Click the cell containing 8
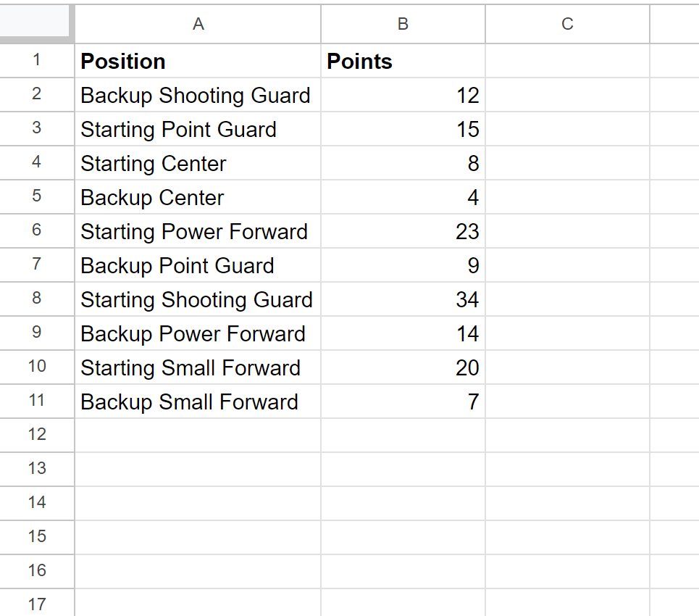This screenshot has height=616, width=699. tap(403, 163)
